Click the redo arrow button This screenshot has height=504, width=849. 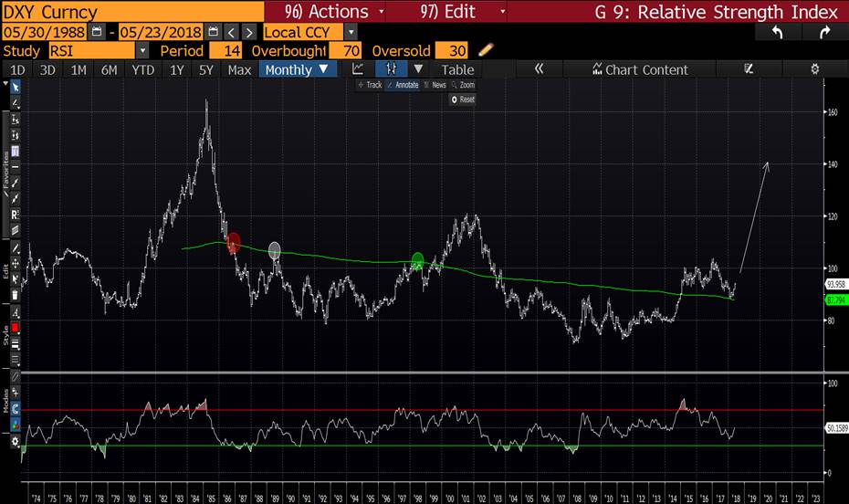tap(824, 33)
